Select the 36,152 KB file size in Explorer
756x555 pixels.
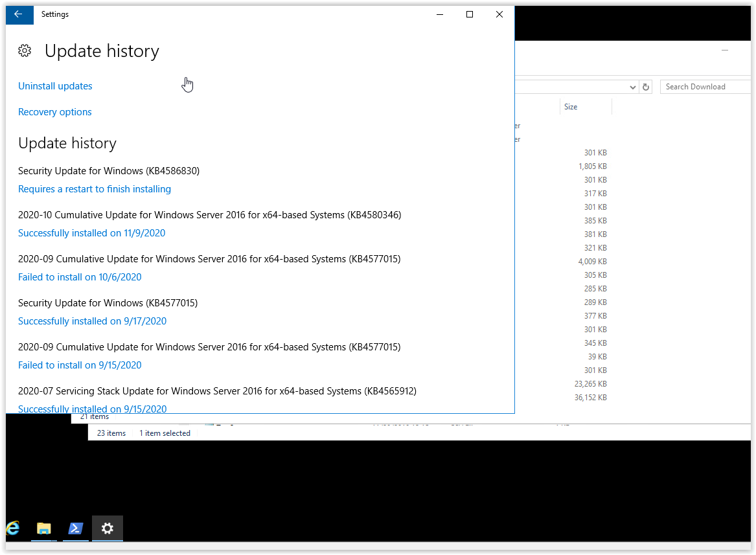[591, 398]
